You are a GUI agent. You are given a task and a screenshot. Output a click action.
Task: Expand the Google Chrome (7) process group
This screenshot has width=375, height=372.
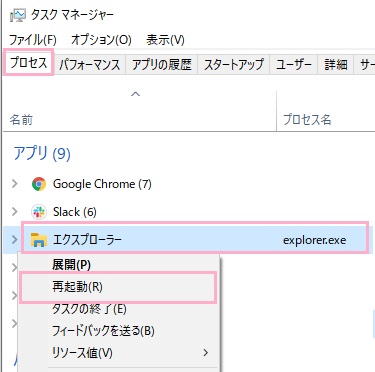[14, 183]
